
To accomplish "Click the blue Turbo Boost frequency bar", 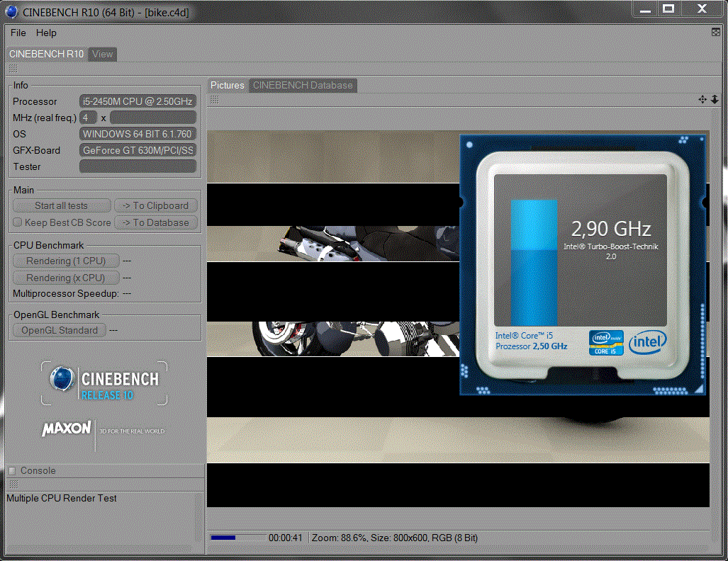I will point(534,263).
